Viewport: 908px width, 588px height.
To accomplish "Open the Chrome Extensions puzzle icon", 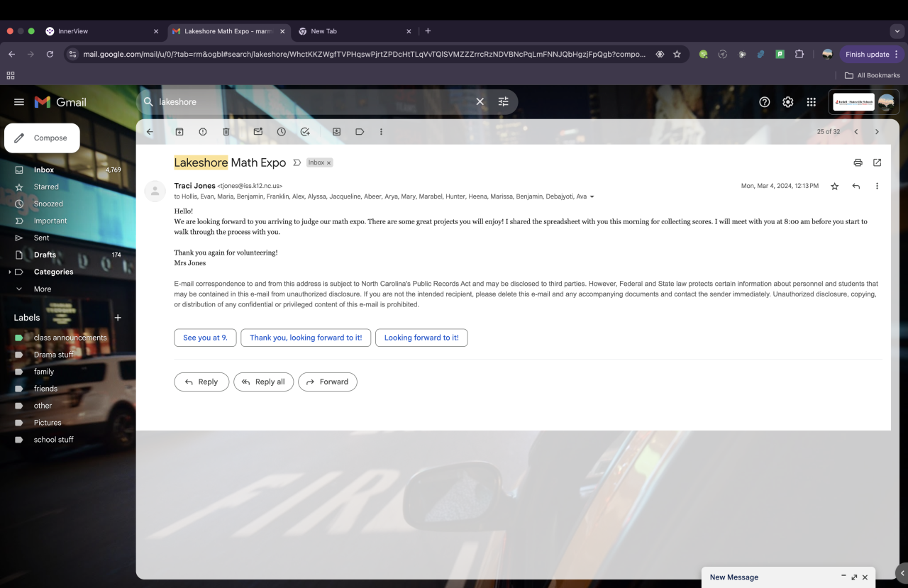I will point(799,54).
